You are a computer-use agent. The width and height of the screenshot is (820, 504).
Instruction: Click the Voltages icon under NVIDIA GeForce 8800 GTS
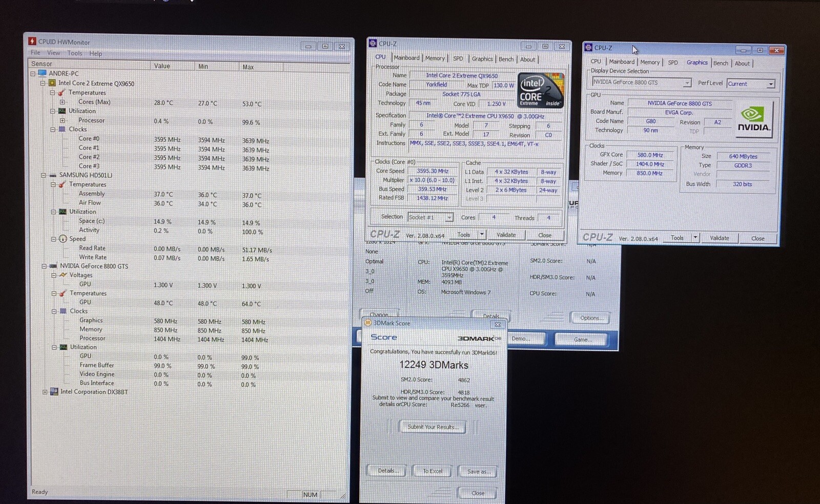(x=63, y=275)
